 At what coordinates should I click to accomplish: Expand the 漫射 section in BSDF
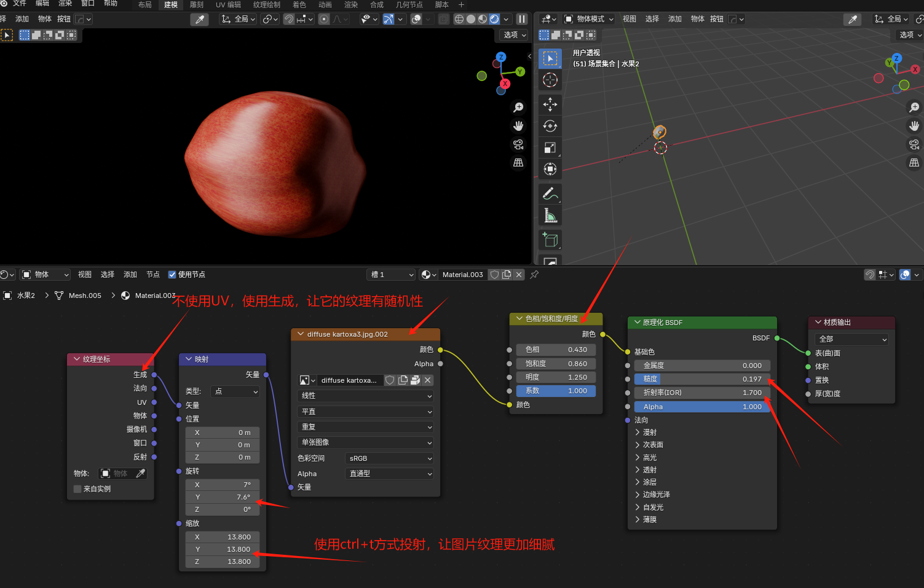point(638,433)
